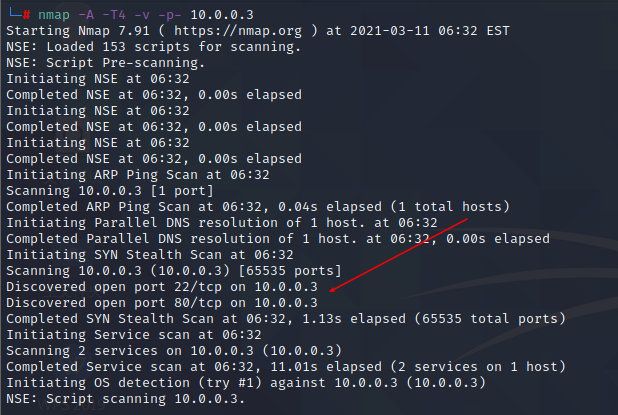The width and height of the screenshot is (618, 415).
Task: Click 'Initiating Parallel DNS resolution' line
Action: point(222,223)
